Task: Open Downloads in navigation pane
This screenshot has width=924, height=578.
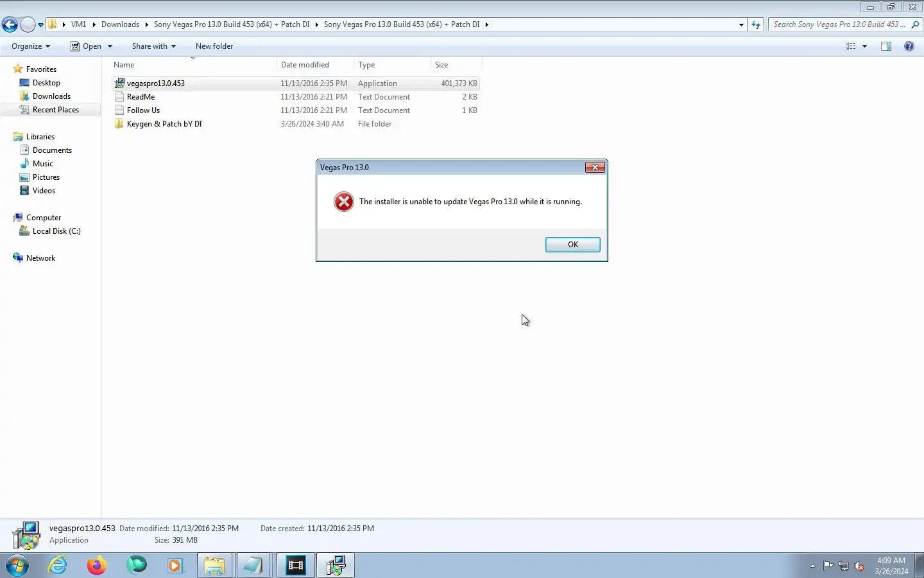Action: 51,96
